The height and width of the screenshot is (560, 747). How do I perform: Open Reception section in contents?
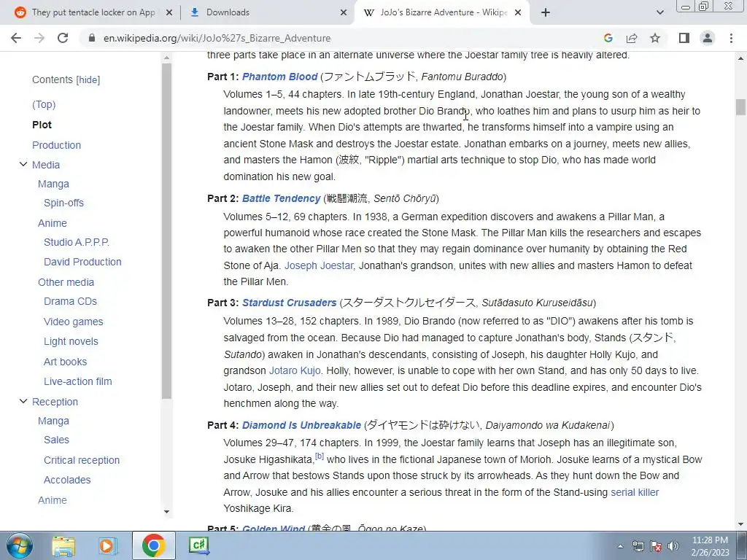click(x=55, y=402)
